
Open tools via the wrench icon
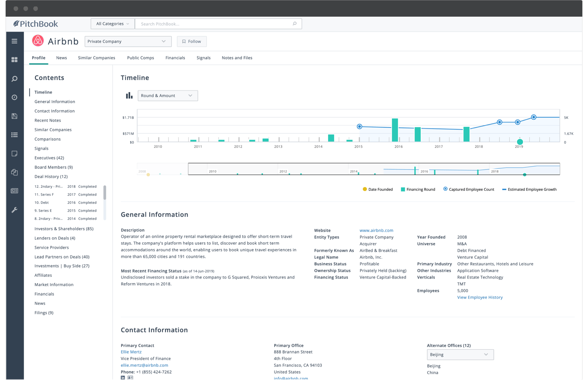click(14, 209)
